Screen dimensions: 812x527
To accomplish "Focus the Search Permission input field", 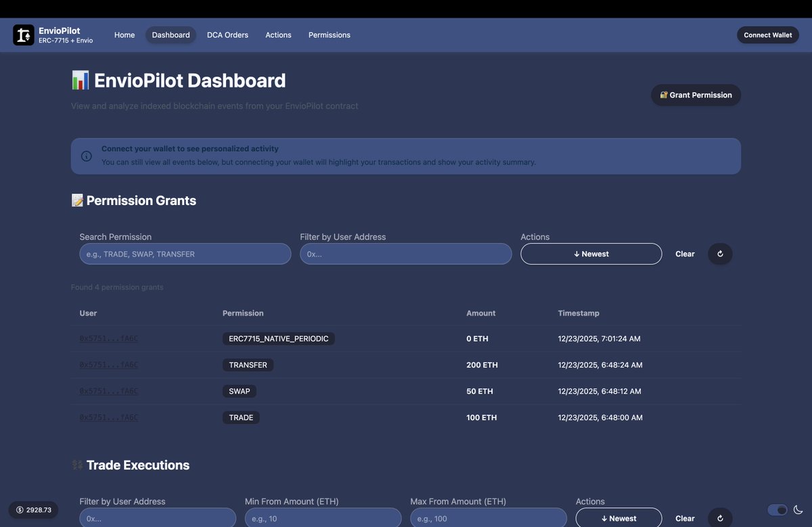I will [x=185, y=254].
